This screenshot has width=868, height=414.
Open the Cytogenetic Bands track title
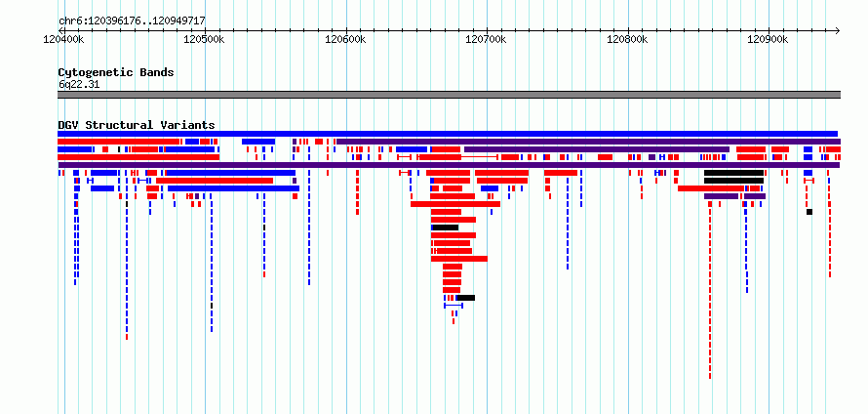point(116,72)
